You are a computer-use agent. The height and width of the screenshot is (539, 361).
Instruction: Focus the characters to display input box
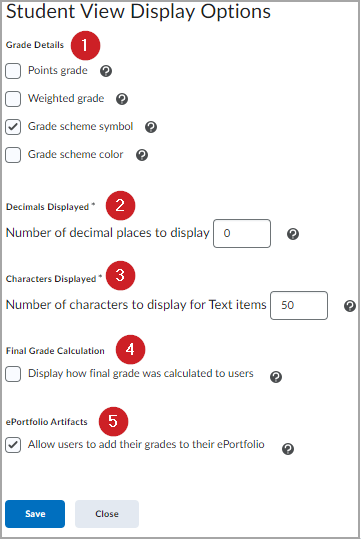coord(299,306)
